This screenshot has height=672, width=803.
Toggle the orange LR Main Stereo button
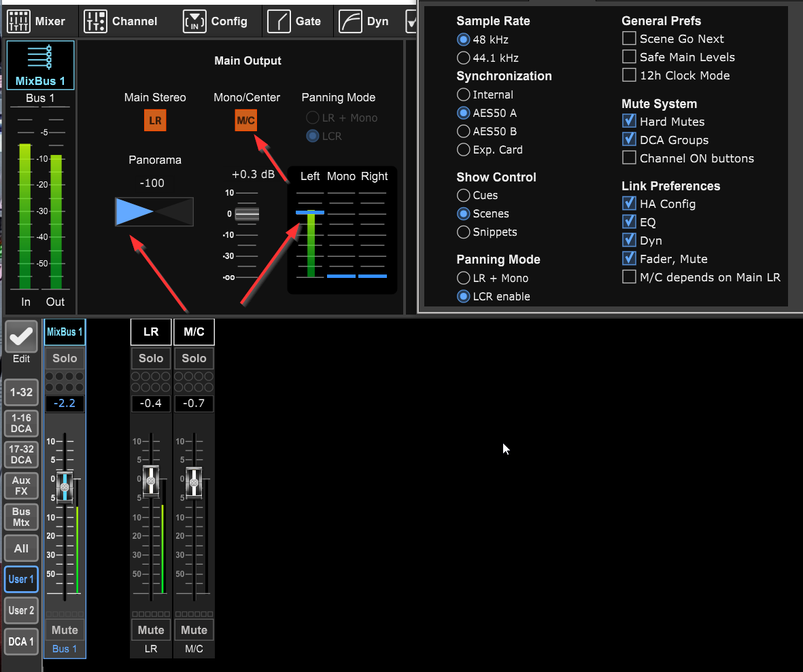pyautogui.click(x=155, y=120)
